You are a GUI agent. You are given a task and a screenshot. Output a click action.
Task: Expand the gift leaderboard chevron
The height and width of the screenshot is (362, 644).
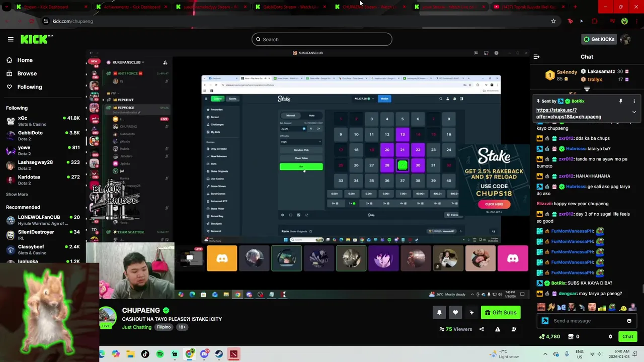pos(587,89)
